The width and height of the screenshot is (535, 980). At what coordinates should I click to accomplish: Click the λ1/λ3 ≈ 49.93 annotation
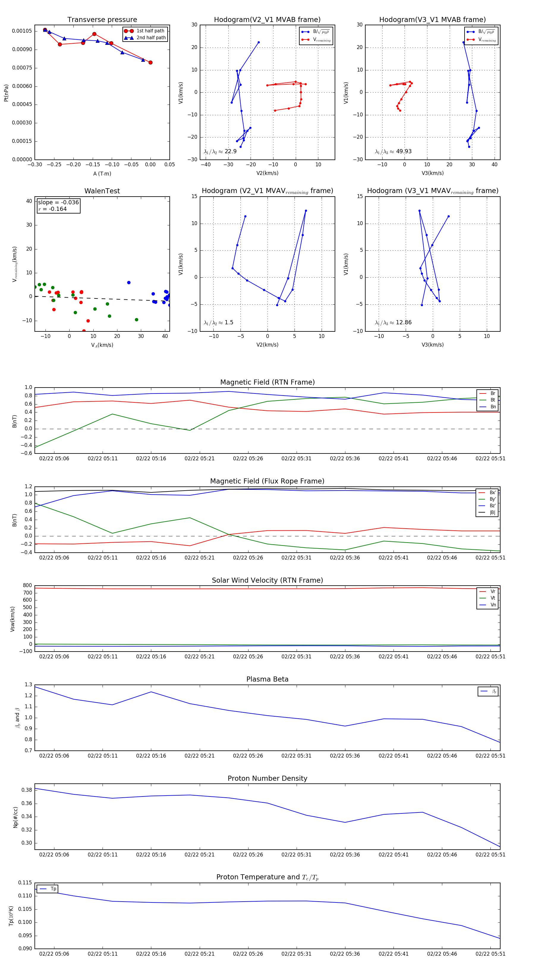pos(393,151)
